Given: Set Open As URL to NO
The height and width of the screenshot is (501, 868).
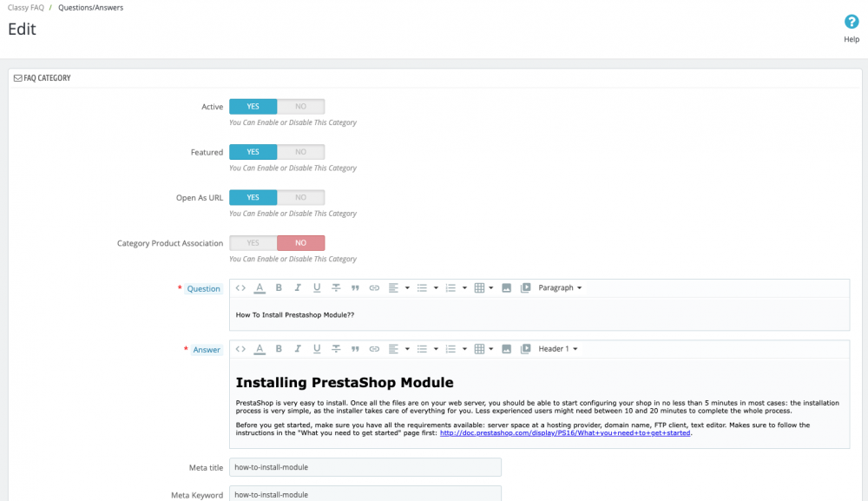Looking at the screenshot, I should [301, 197].
